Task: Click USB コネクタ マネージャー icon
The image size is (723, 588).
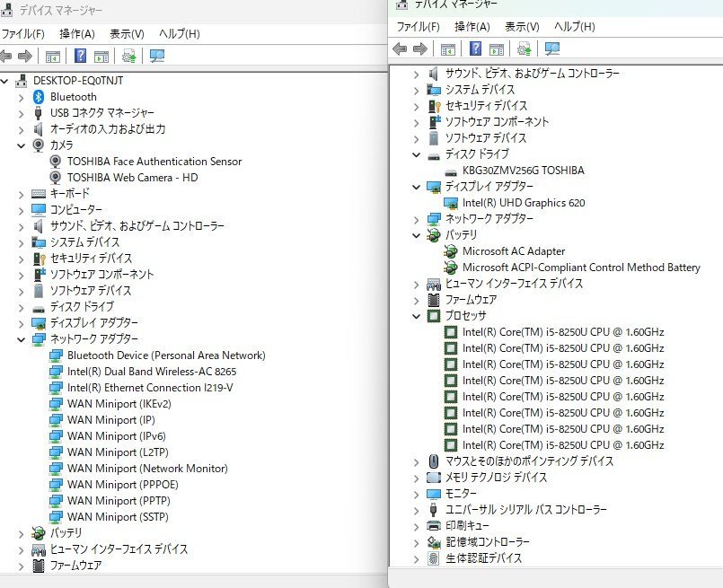Action: pyautogui.click(x=39, y=113)
